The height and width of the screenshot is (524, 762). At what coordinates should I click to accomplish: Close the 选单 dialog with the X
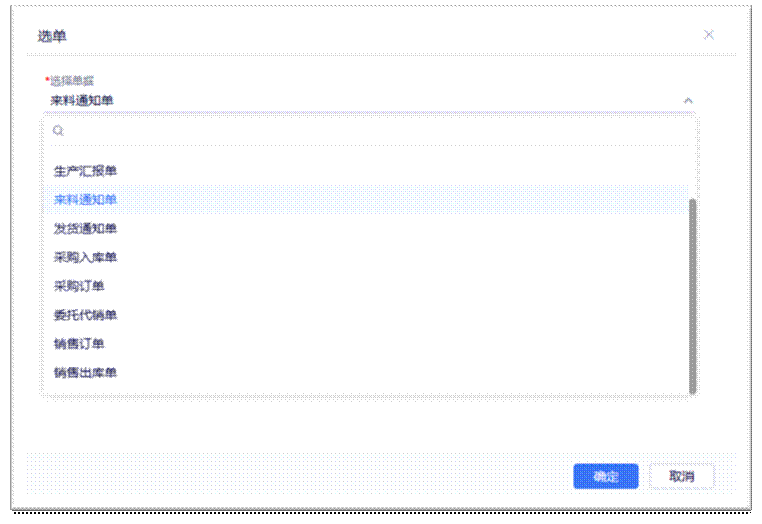(x=709, y=35)
